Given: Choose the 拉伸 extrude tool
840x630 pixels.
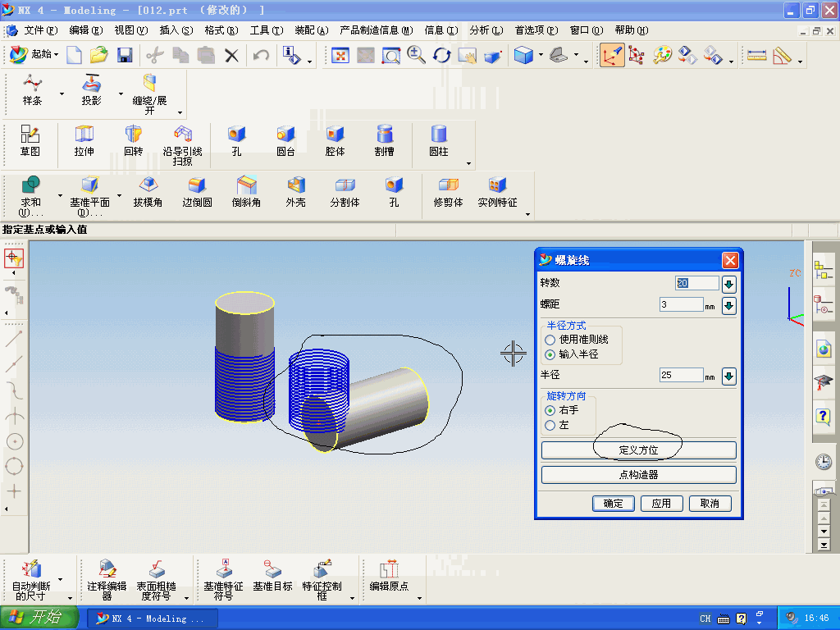Looking at the screenshot, I should pyautogui.click(x=84, y=140).
